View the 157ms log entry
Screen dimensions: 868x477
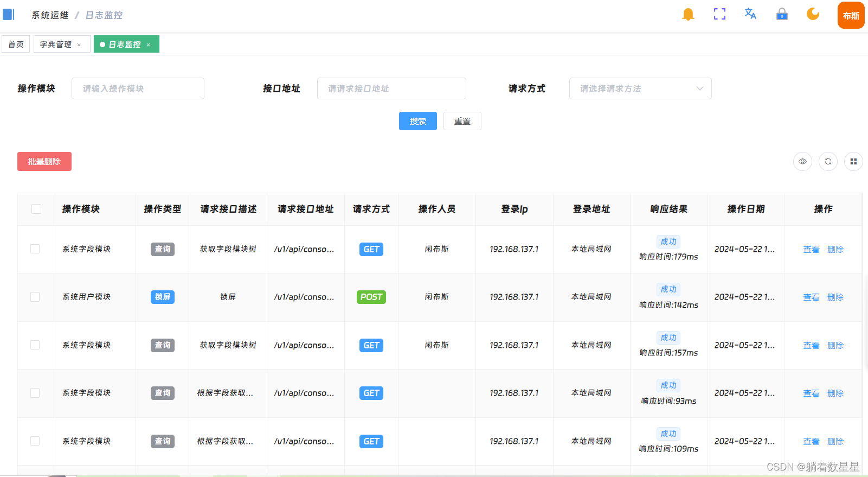point(811,345)
